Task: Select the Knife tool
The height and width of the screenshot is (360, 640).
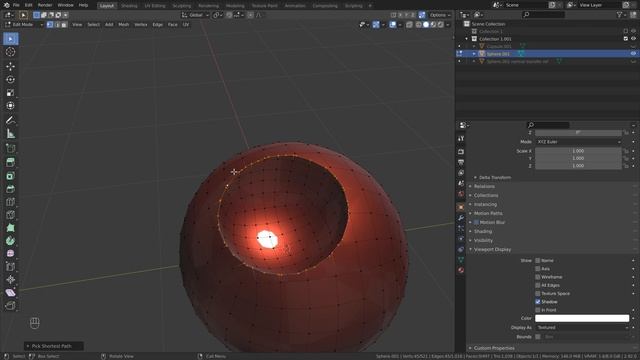Action: pos(11,215)
